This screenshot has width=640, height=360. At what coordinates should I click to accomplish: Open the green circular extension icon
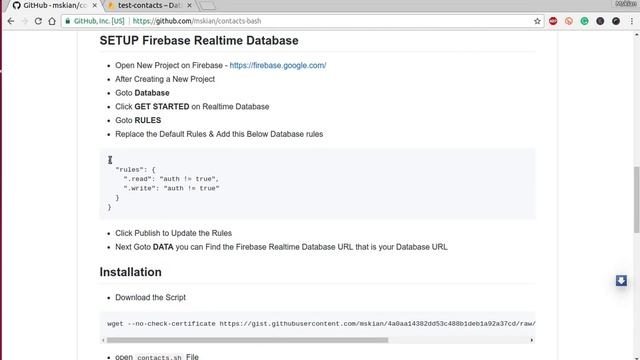(584, 21)
